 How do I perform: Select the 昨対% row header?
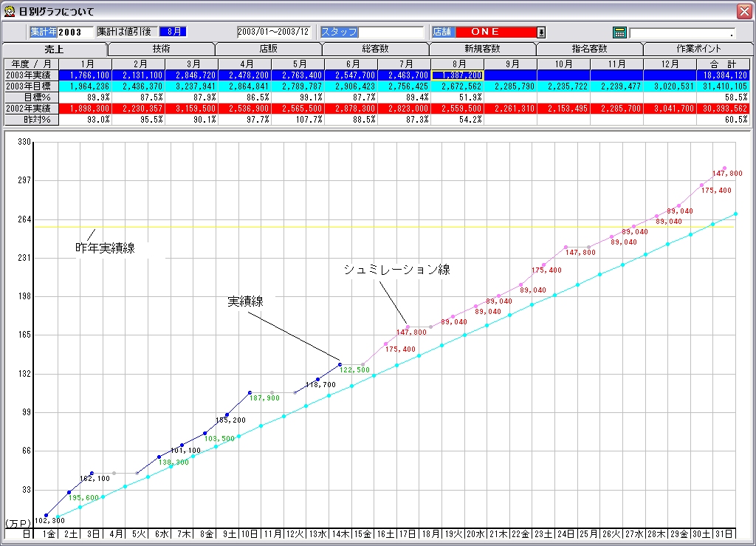coord(31,120)
